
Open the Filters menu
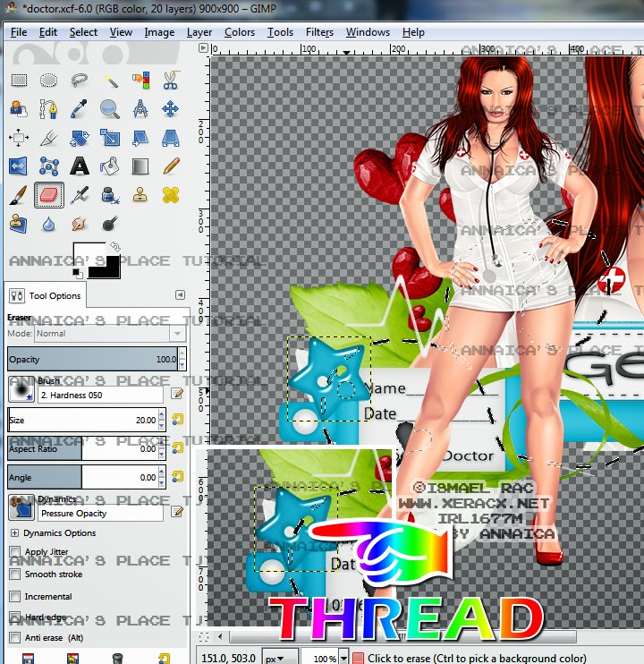tap(319, 32)
